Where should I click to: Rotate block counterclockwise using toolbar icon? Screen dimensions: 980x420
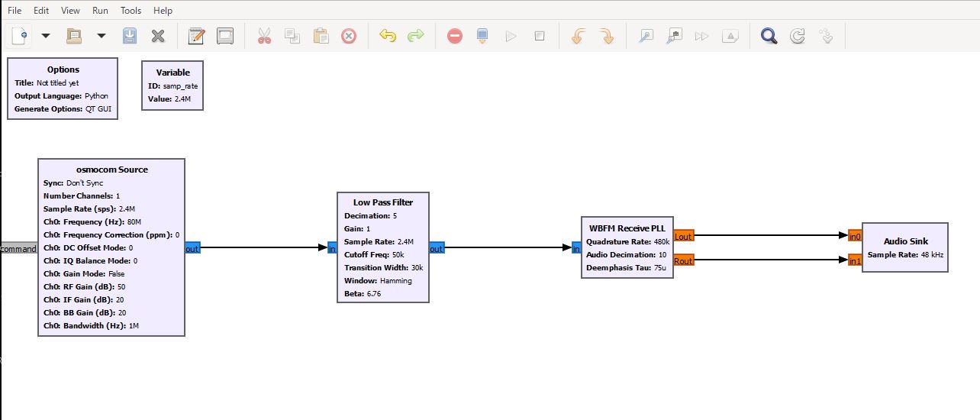click(579, 36)
